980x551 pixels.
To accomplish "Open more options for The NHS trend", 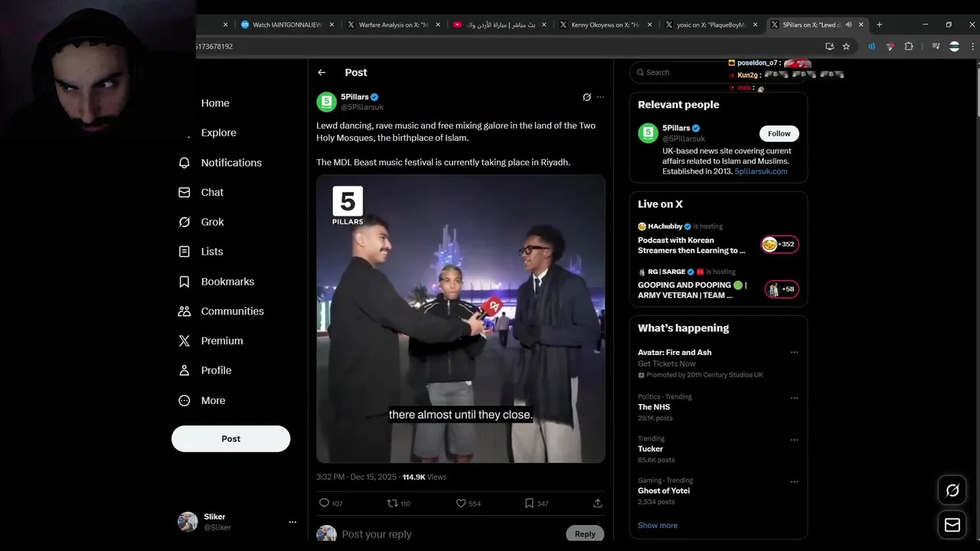I will point(794,398).
